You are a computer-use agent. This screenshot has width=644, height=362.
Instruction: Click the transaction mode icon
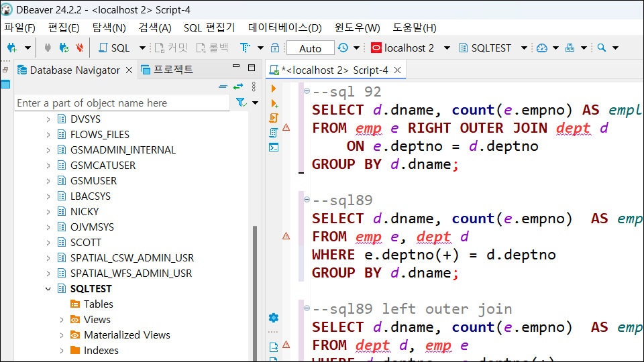(246, 48)
